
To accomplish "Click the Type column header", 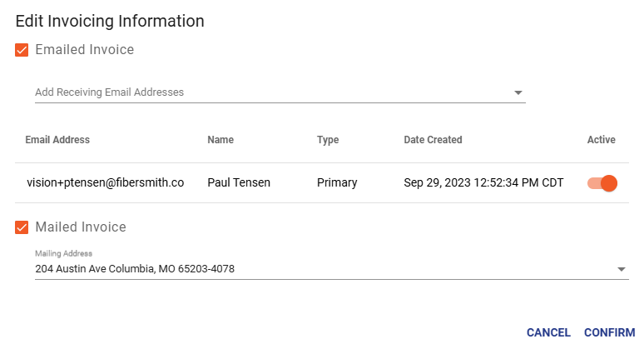I will coord(328,140).
